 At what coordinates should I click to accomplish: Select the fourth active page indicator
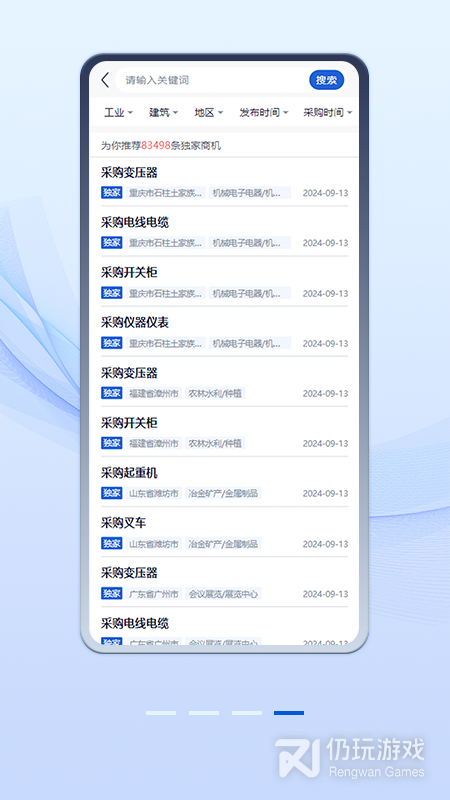(x=289, y=713)
